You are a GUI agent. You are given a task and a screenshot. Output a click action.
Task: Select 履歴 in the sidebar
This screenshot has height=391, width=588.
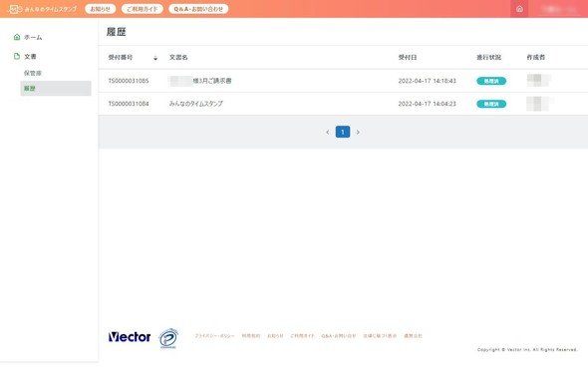pos(56,88)
